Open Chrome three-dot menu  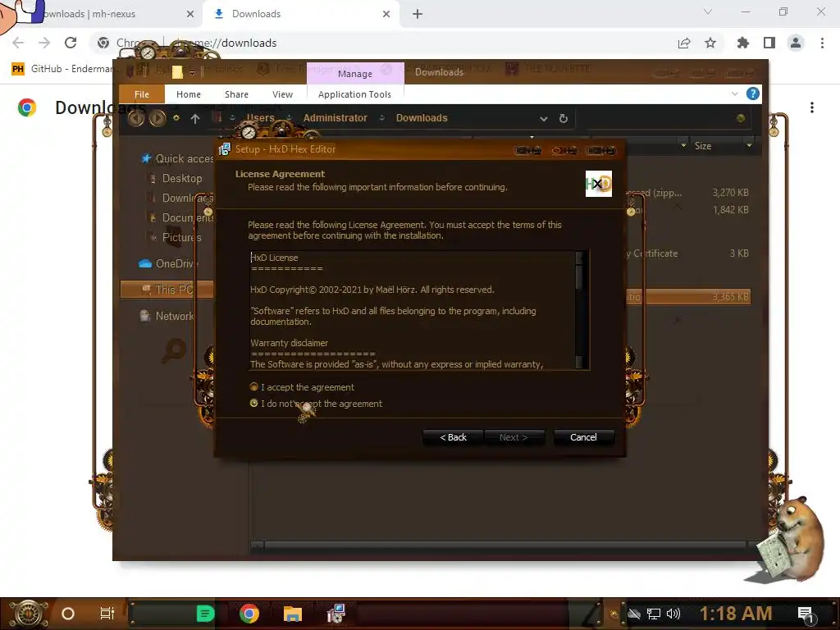pyautogui.click(x=822, y=43)
